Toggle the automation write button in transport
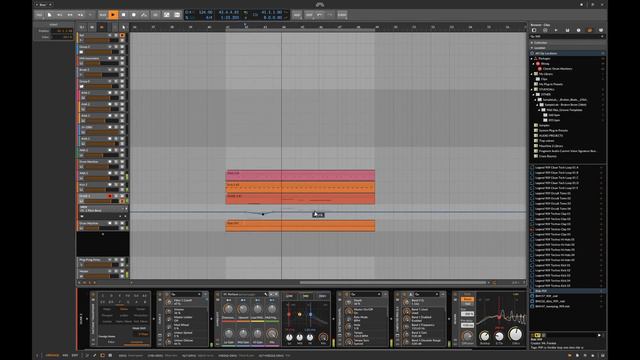 click(x=144, y=15)
